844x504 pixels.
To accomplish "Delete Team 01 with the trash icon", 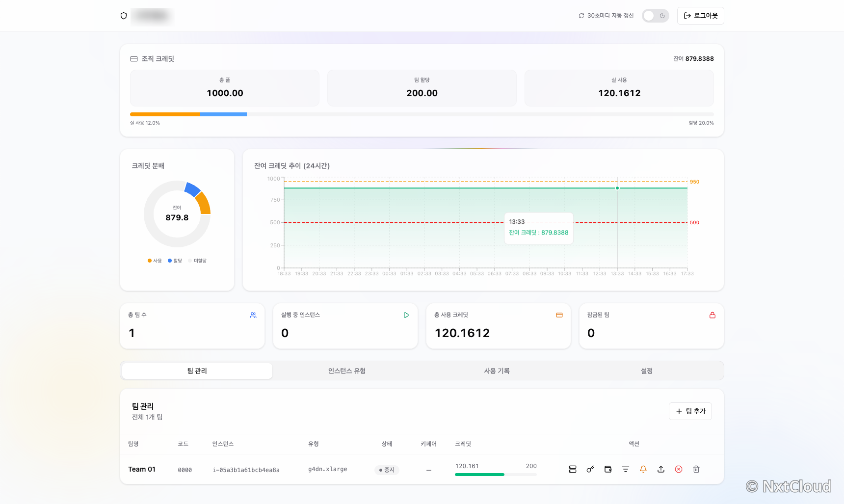I will pyautogui.click(x=696, y=469).
